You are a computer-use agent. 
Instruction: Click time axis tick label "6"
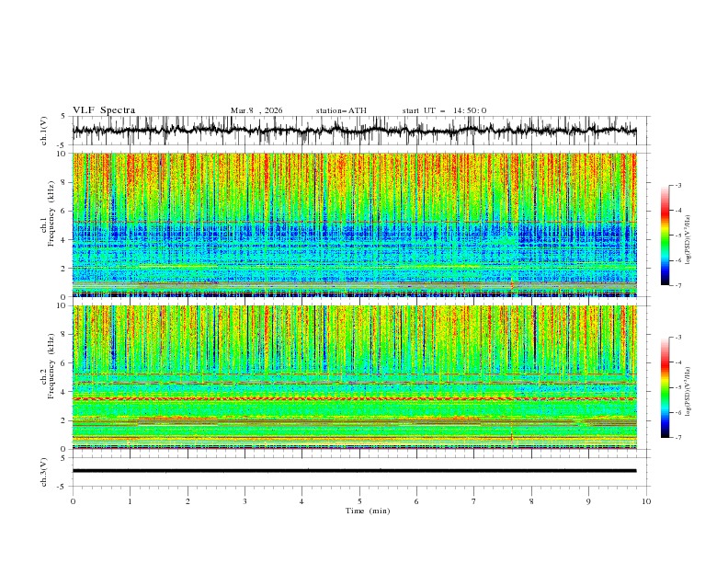pos(416,501)
